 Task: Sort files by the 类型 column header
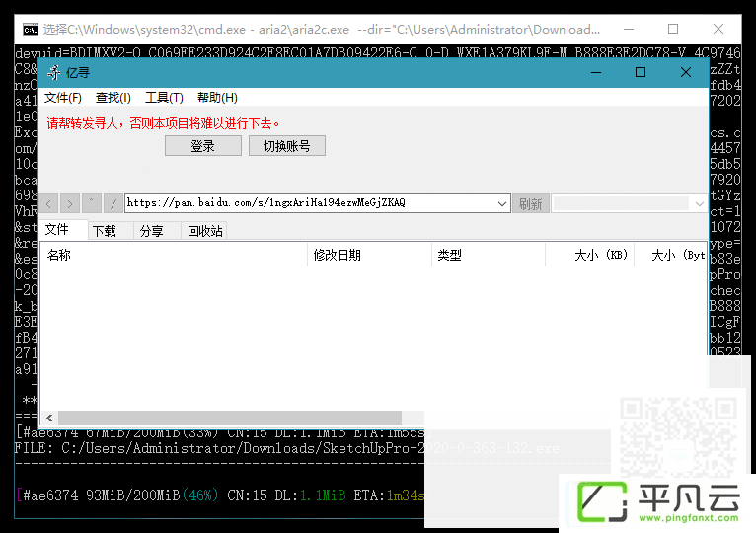489,256
